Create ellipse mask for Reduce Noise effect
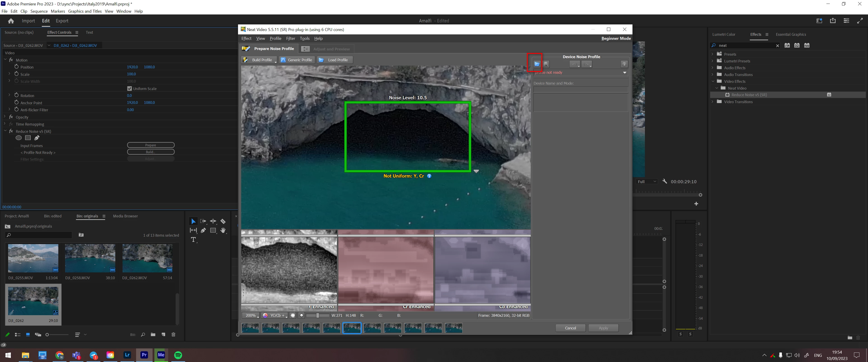Screen dimensions: 868x362 tap(19, 138)
